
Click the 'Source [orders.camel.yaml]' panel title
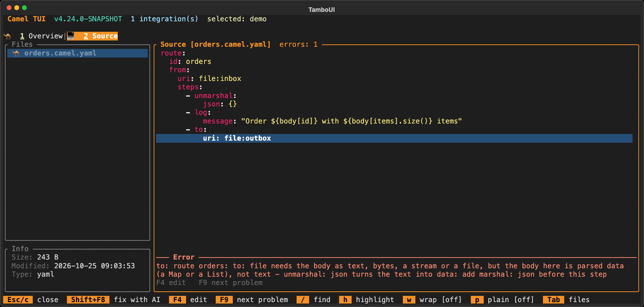pos(215,44)
